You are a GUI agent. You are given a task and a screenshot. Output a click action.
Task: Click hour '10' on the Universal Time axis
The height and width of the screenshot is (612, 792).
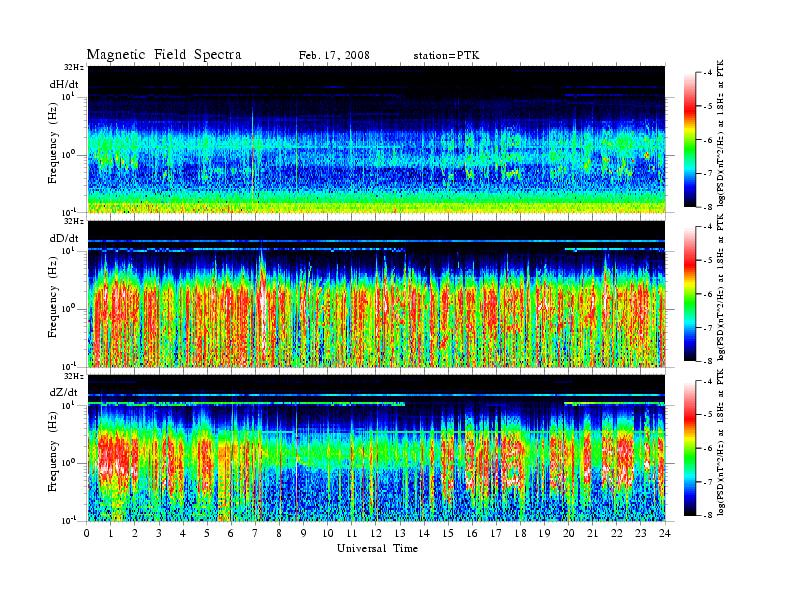tap(328, 534)
